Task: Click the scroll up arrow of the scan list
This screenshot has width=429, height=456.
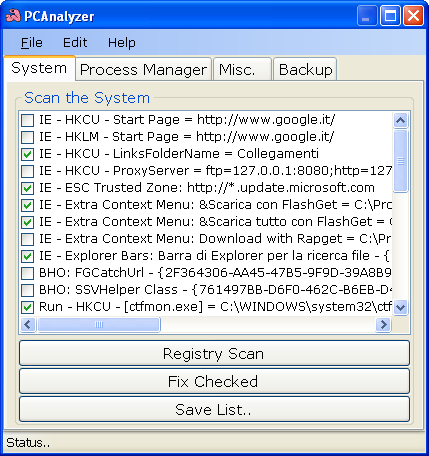Action: [400, 120]
